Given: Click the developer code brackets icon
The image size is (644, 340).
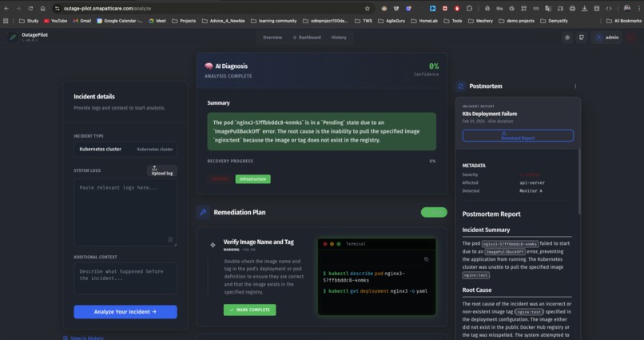Looking at the screenshot, I should [x=609, y=8].
